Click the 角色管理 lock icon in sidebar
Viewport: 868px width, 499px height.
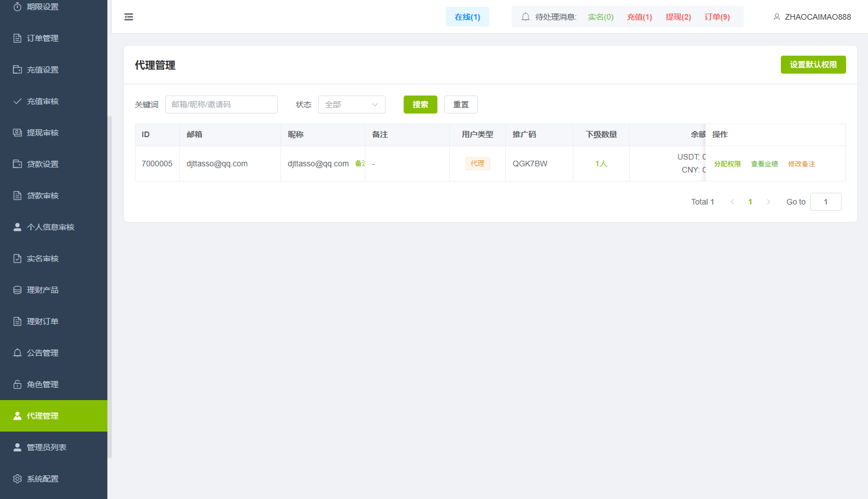coord(17,384)
